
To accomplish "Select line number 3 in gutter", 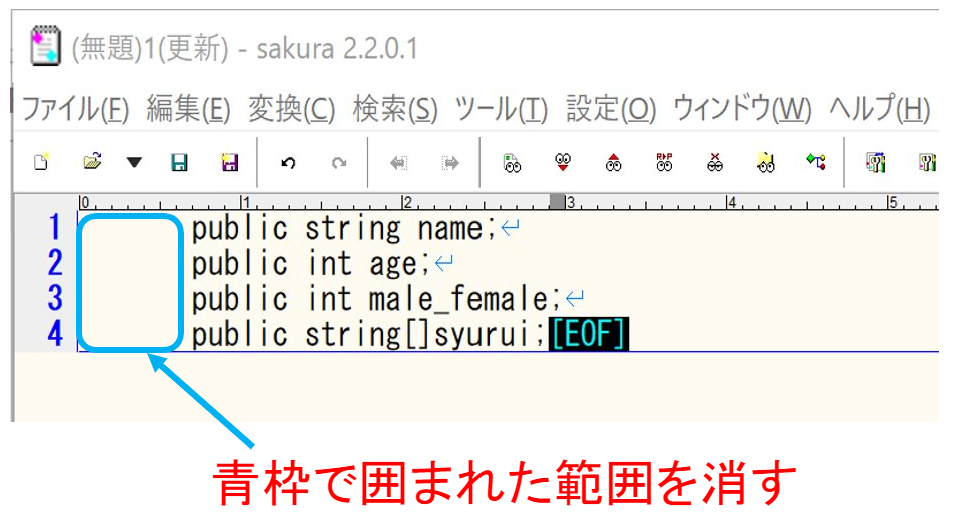I will (55, 298).
